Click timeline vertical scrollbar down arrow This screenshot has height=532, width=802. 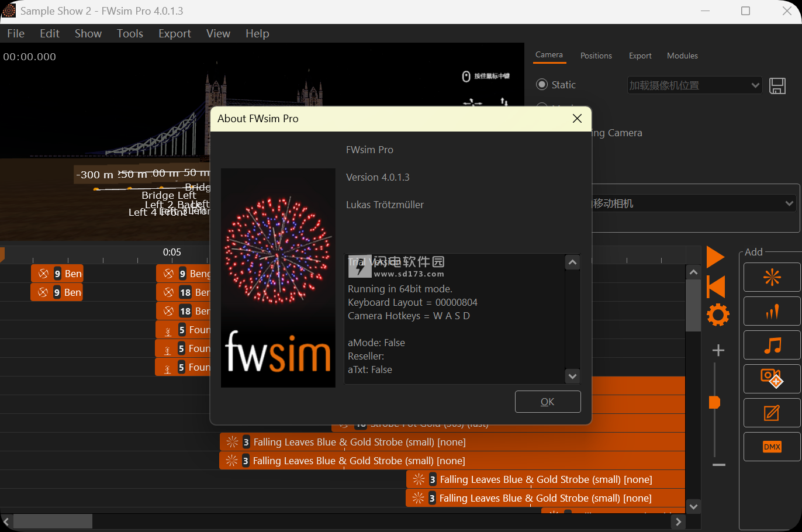693,507
